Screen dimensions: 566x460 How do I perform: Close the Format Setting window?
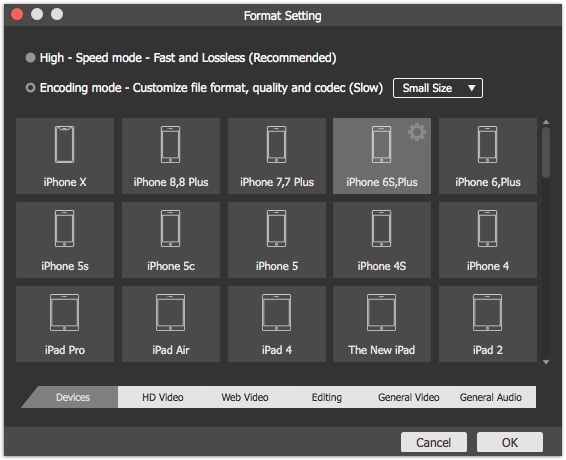[x=17, y=14]
